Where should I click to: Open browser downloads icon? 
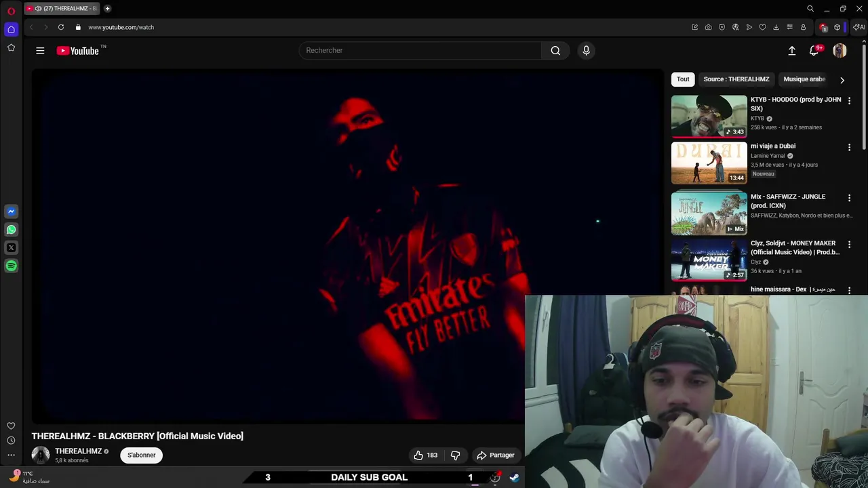(x=776, y=27)
